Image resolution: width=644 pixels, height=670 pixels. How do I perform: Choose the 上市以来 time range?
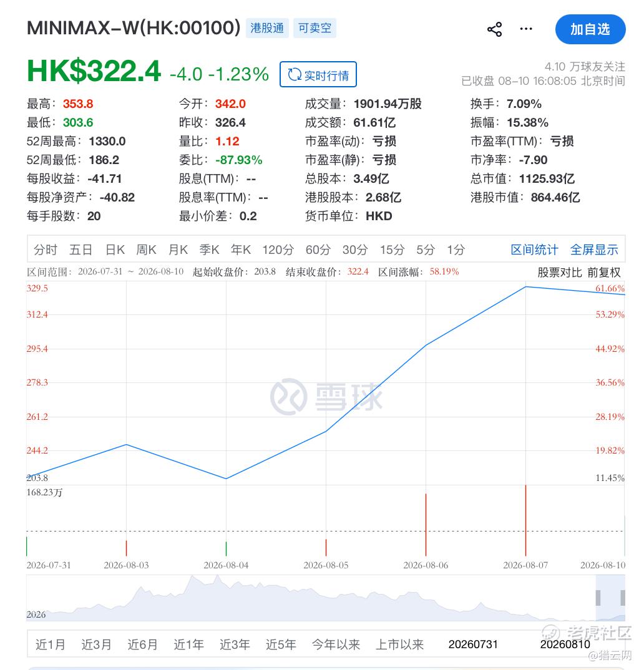point(399,644)
